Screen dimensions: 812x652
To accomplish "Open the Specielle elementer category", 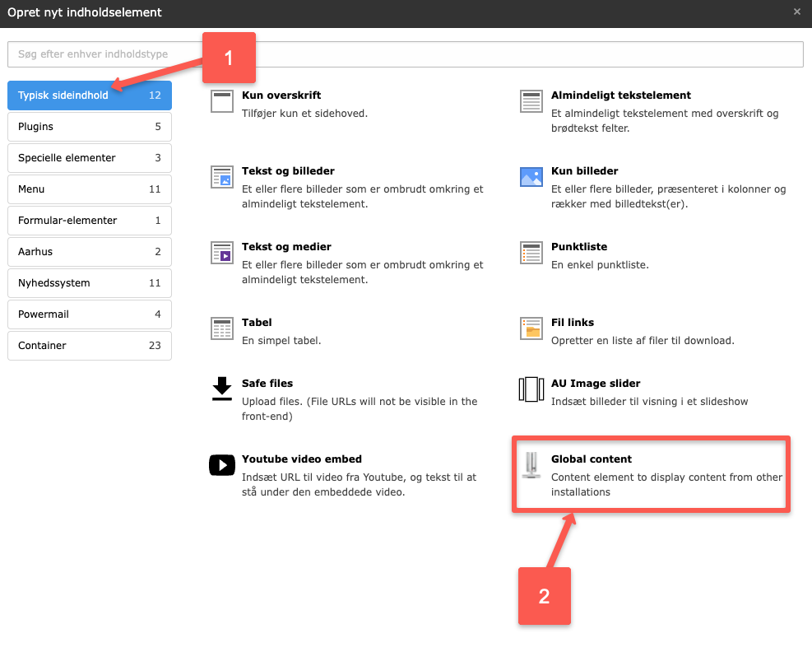I will tap(89, 158).
